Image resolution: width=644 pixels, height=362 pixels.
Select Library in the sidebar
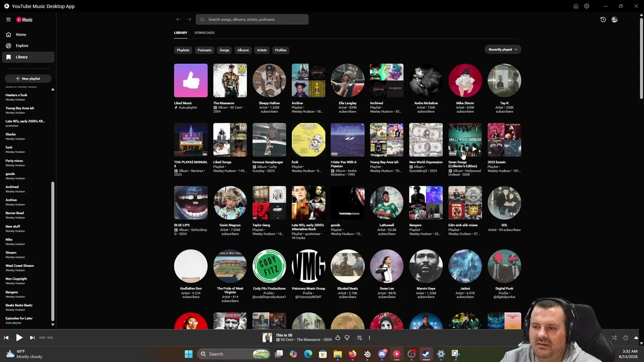click(27, 57)
